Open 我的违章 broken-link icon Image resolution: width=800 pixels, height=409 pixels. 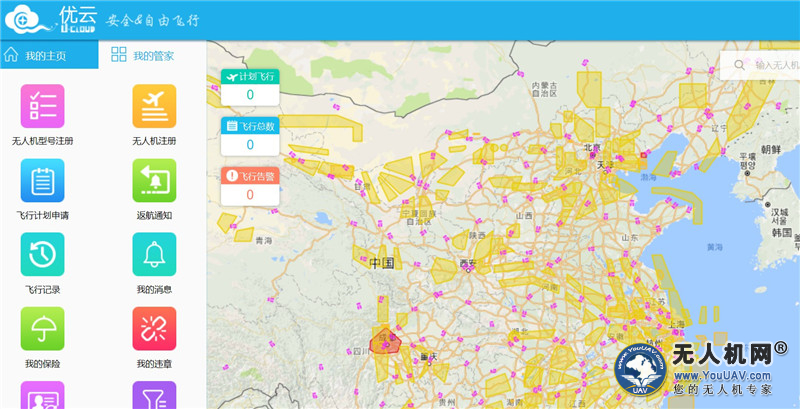pyautogui.click(x=154, y=328)
